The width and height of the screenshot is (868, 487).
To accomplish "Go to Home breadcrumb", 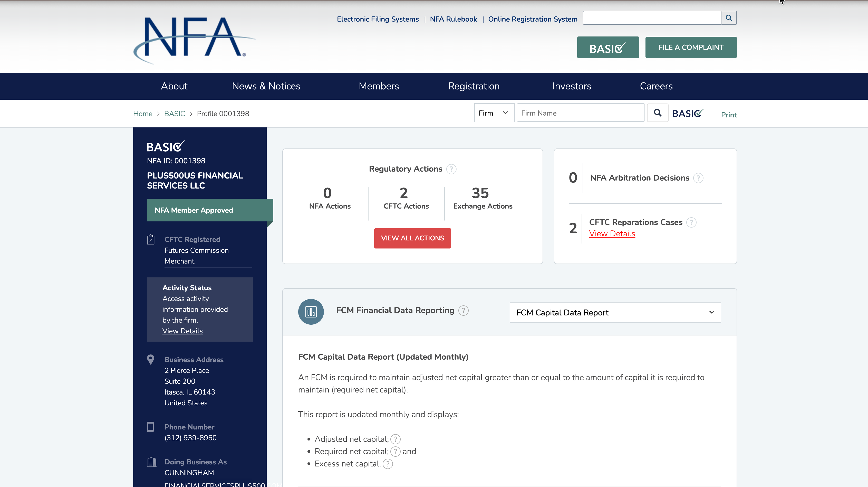I will pos(142,114).
